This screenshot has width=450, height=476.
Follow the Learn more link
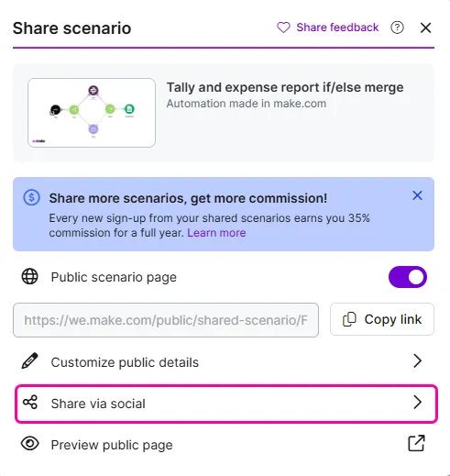tap(216, 233)
